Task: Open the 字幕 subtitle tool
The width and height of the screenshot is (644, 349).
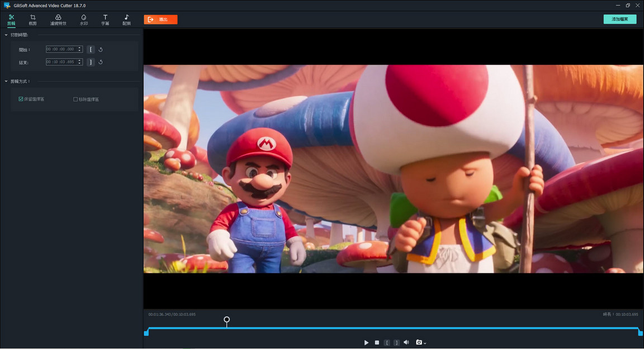Action: coord(105,20)
